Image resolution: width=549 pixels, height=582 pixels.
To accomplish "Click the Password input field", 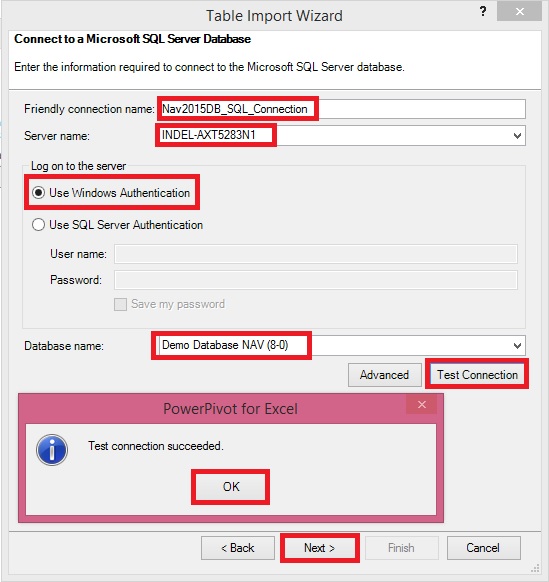I will pos(316,280).
